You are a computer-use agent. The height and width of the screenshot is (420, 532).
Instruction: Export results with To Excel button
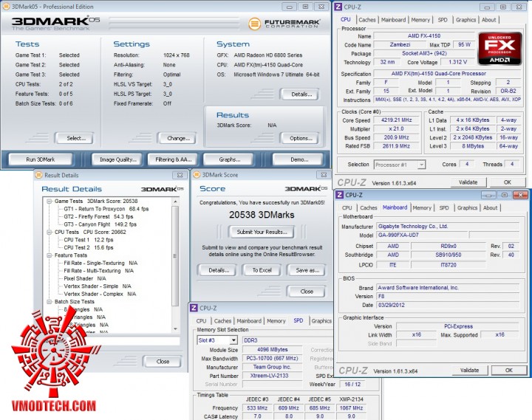coord(262,270)
